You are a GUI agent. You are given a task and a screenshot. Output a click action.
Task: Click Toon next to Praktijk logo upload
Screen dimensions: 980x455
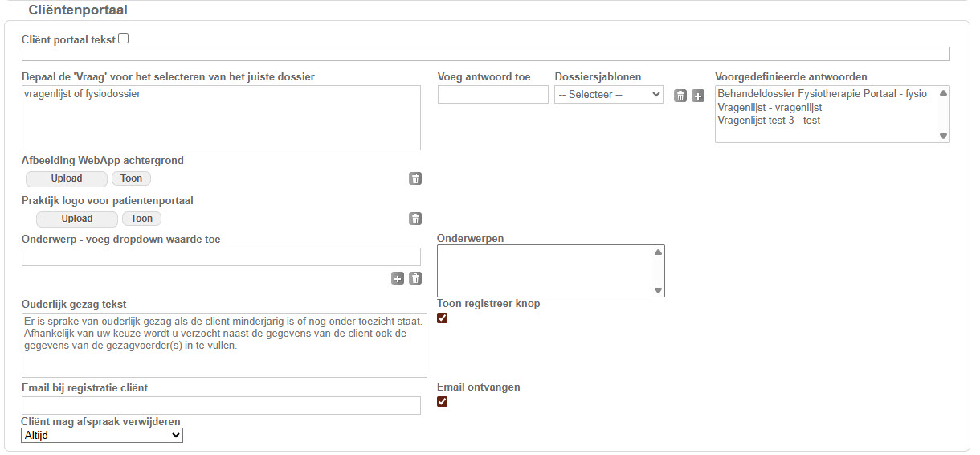click(x=141, y=219)
